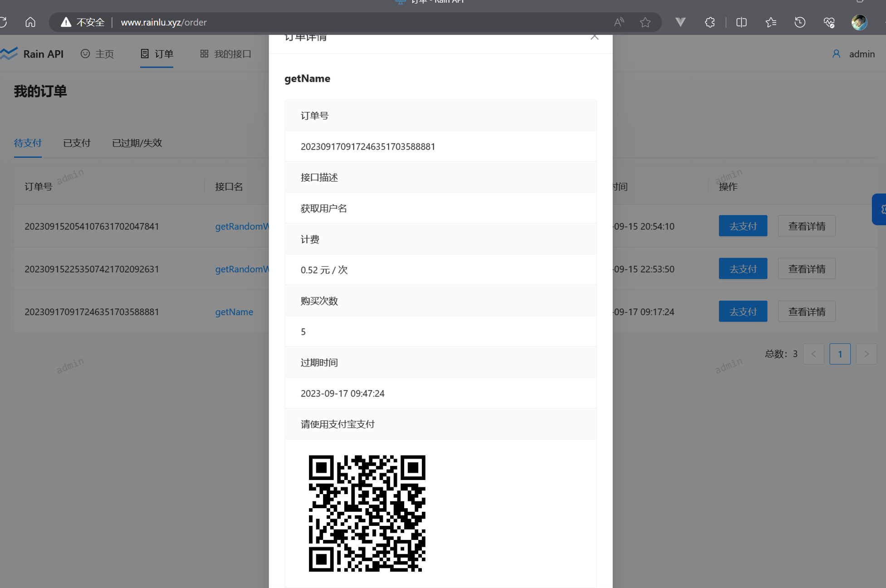
Task: Click the admin person icon on the right
Action: pyautogui.click(x=837, y=54)
